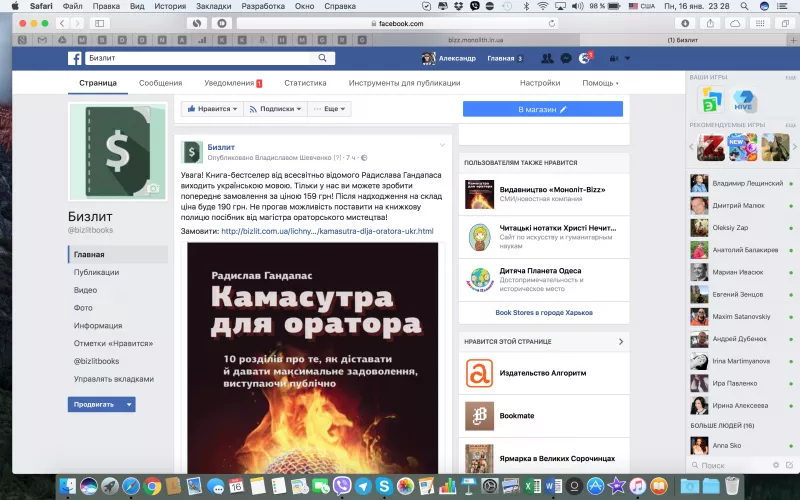This screenshot has height=500, width=800.
Task: Open the Messenger messages icon
Action: click(x=566, y=58)
